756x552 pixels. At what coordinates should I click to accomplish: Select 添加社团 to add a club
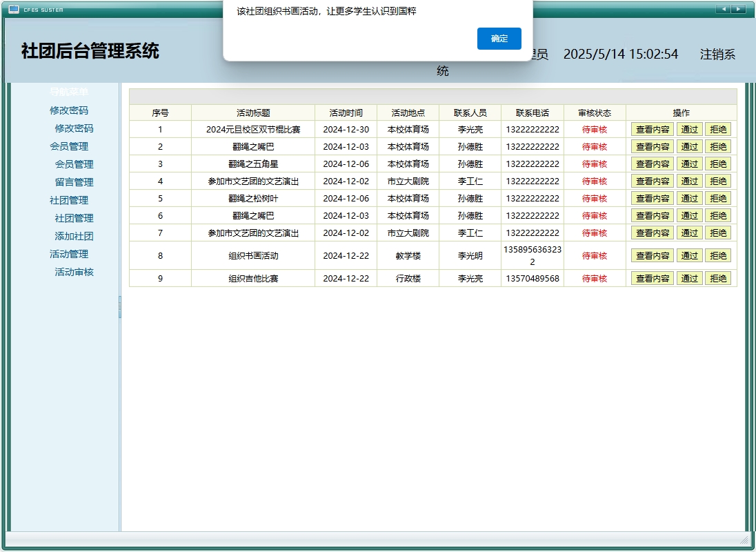(x=74, y=236)
